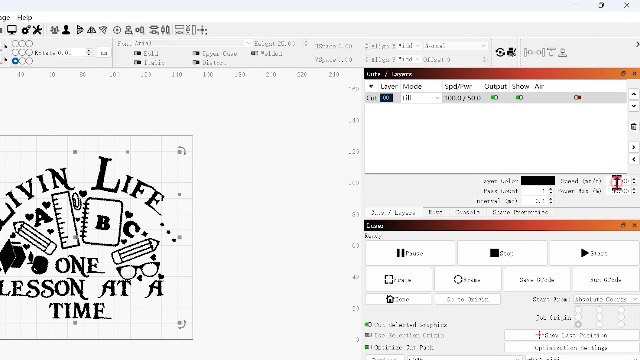This screenshot has height=360, width=640.
Task: Click the Align Centers circle icon
Action: [117, 30]
